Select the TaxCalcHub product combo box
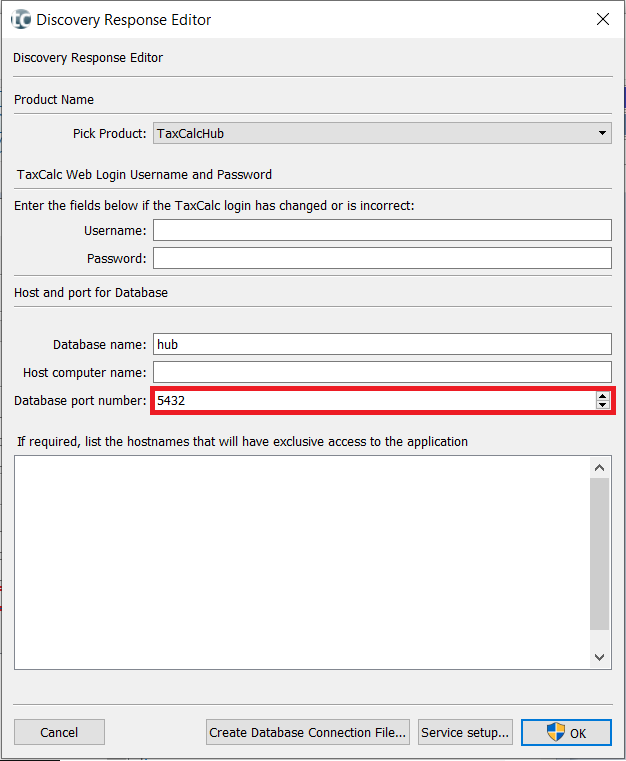The height and width of the screenshot is (761, 626). [372, 133]
